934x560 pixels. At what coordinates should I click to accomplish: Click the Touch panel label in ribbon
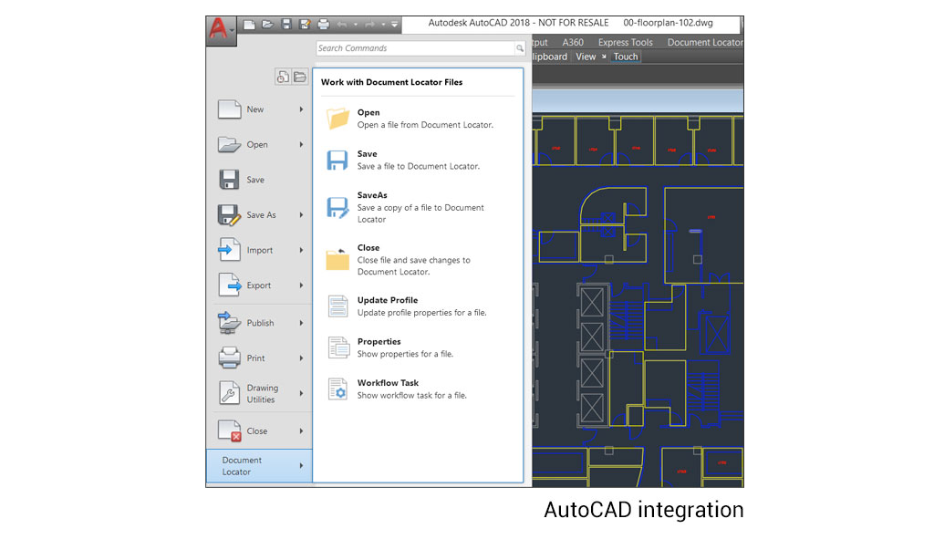click(626, 57)
